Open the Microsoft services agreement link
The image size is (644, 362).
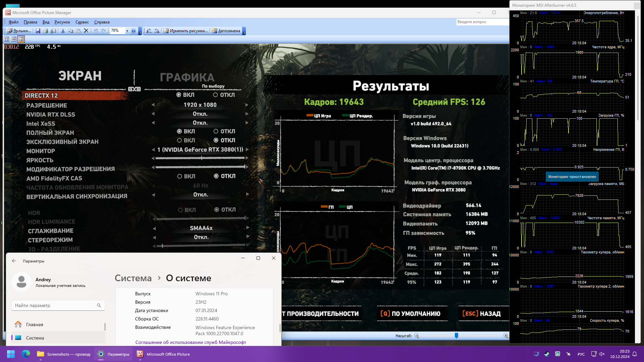tap(191, 342)
